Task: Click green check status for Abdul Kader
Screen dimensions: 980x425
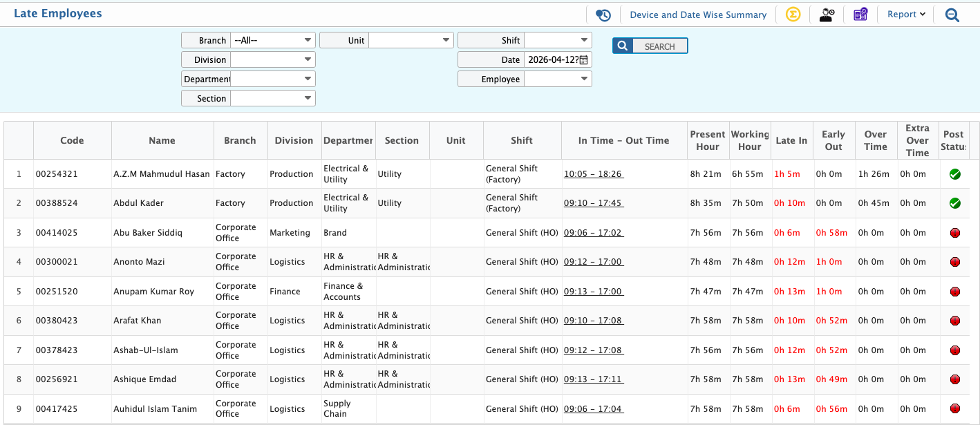Action: [x=955, y=203]
